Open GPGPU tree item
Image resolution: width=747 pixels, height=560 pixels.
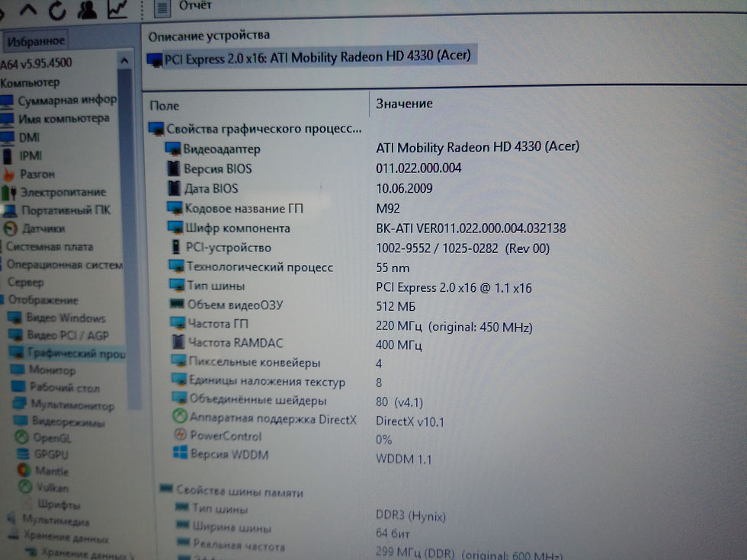43,454
